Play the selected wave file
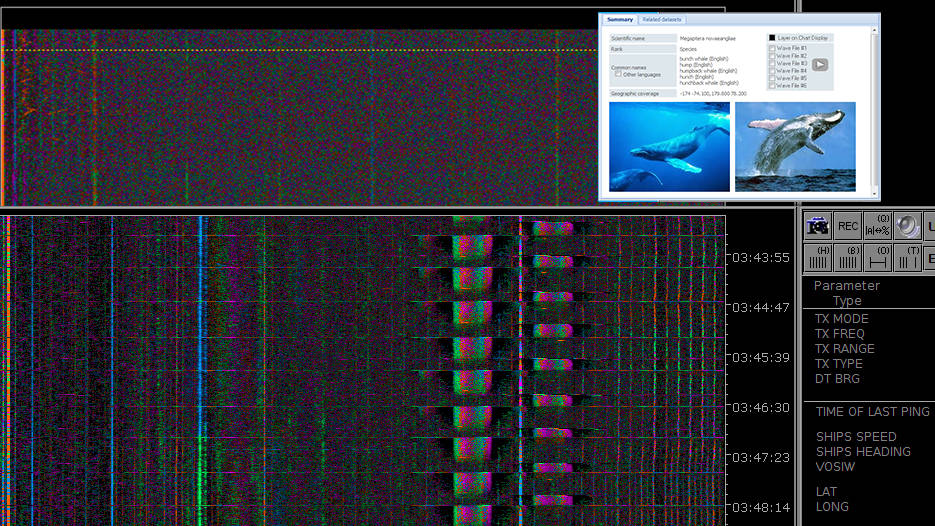The height and width of the screenshot is (526, 935). (820, 64)
